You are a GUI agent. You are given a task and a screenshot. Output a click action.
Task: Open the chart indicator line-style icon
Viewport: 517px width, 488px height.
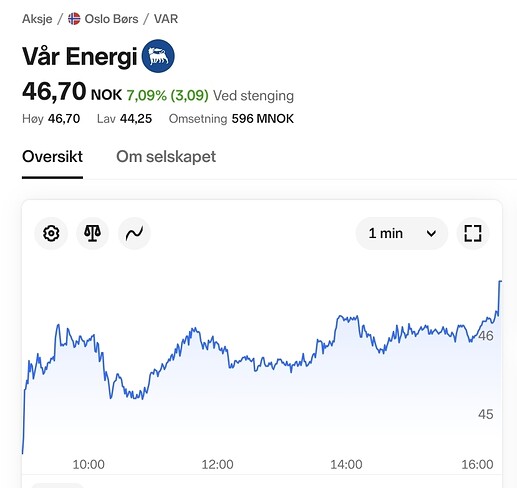click(x=134, y=233)
